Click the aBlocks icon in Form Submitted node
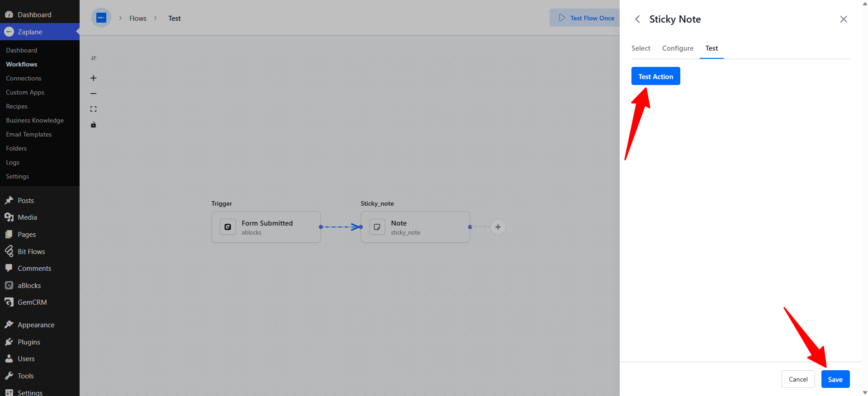This screenshot has height=396, width=868. tap(228, 227)
